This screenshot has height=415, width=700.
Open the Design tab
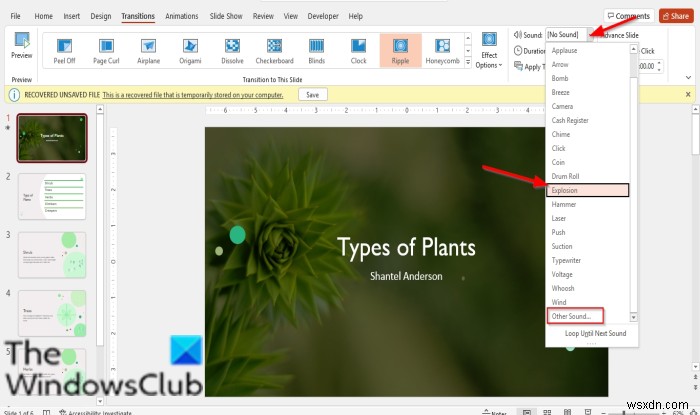coord(101,16)
